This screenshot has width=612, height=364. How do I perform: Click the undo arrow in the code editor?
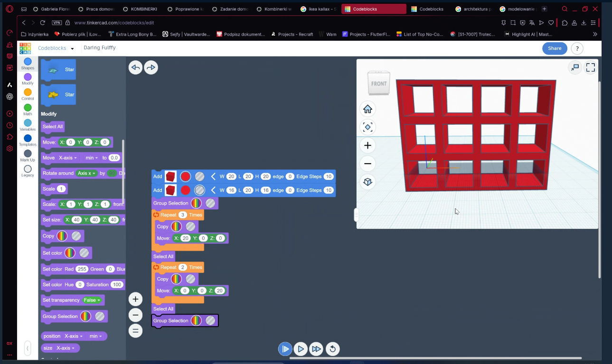coord(135,67)
